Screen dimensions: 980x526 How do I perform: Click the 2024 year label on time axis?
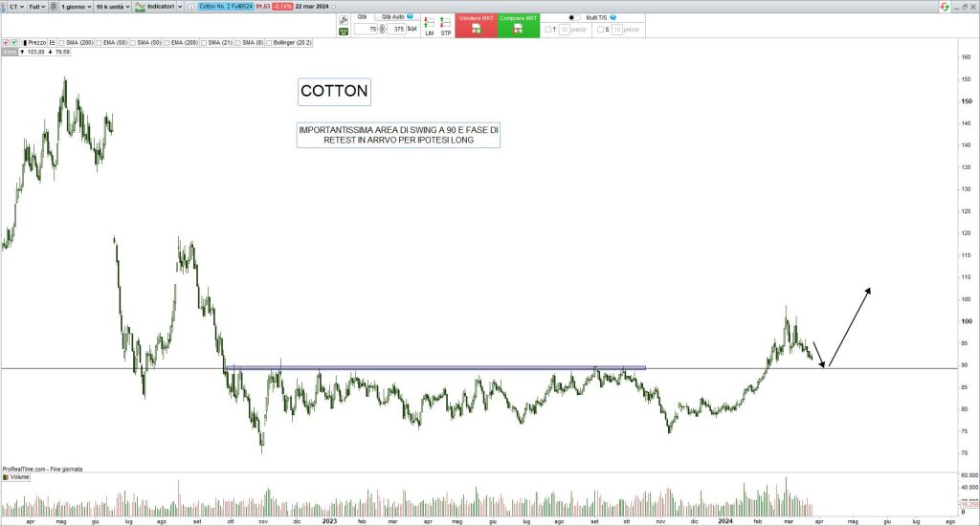pos(725,521)
